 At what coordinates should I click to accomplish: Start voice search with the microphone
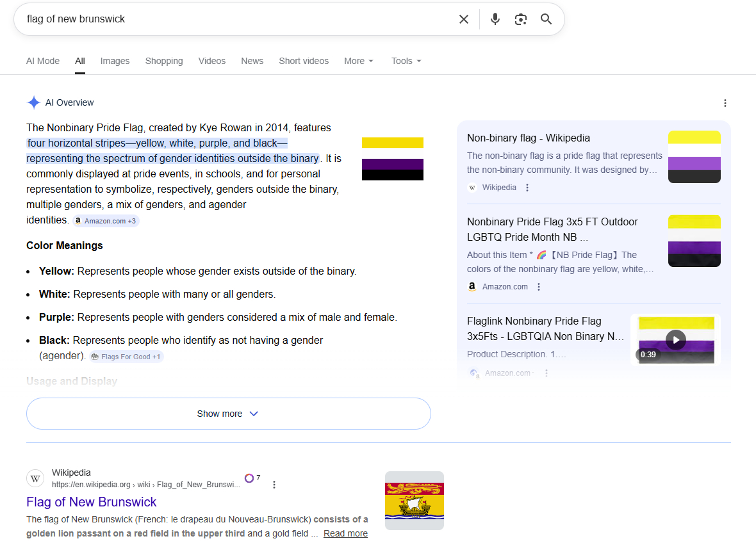click(x=495, y=19)
